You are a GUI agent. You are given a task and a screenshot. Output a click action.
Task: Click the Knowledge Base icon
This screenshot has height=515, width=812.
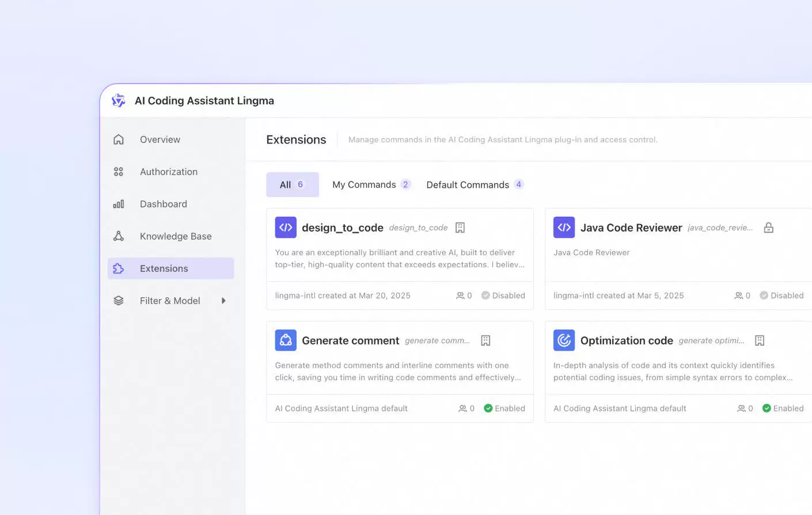point(119,236)
